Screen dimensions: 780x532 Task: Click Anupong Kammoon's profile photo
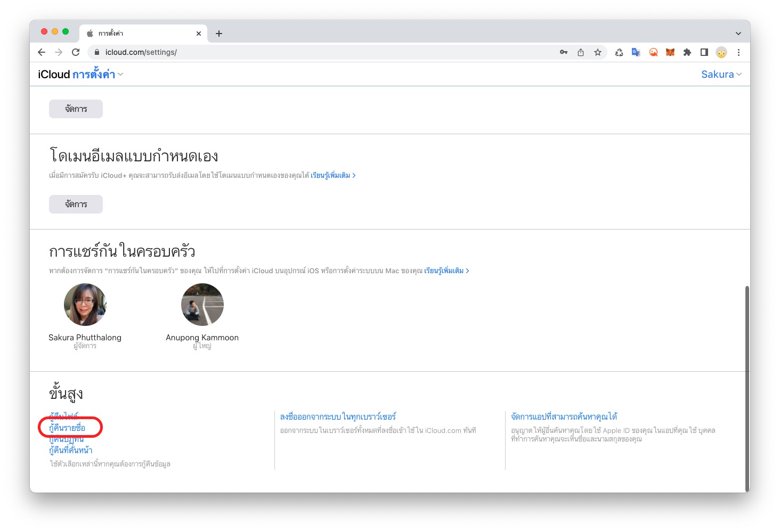tap(202, 305)
